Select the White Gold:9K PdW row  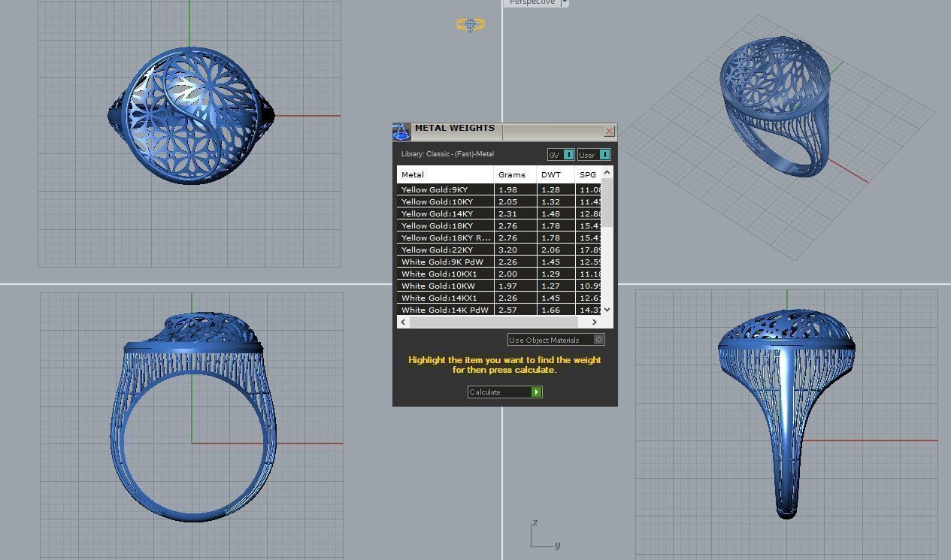tap(499, 262)
